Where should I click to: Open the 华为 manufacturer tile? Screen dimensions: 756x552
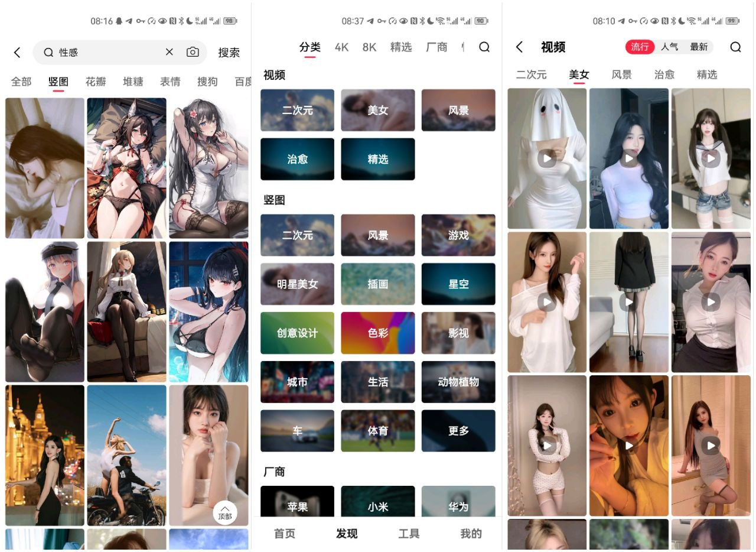(x=458, y=502)
